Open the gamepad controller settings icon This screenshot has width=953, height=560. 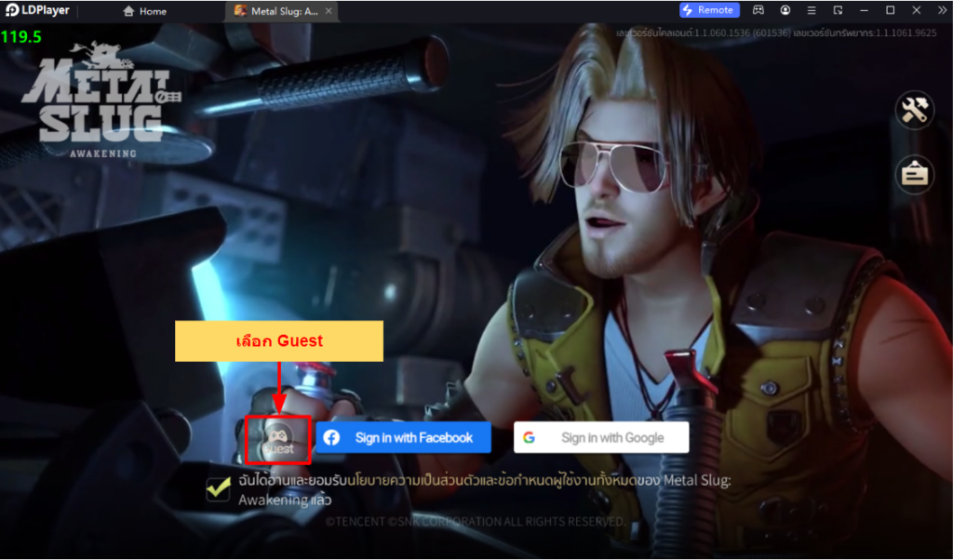[x=758, y=10]
